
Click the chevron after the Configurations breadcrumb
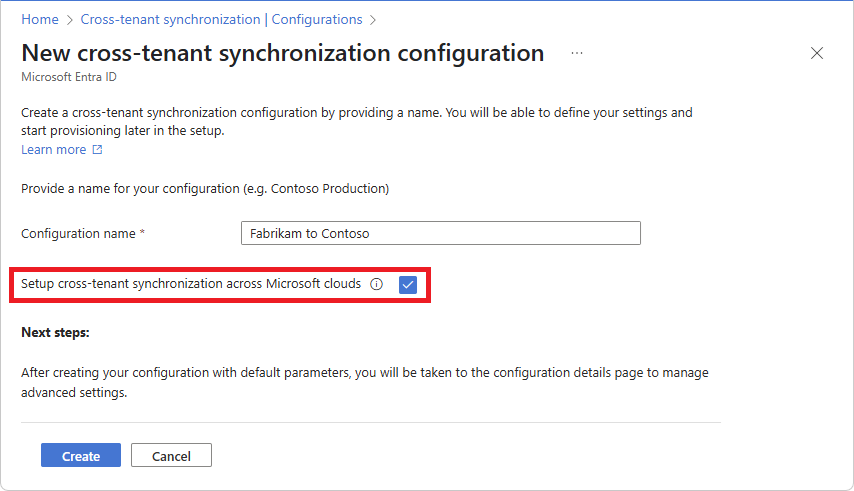tap(373, 20)
